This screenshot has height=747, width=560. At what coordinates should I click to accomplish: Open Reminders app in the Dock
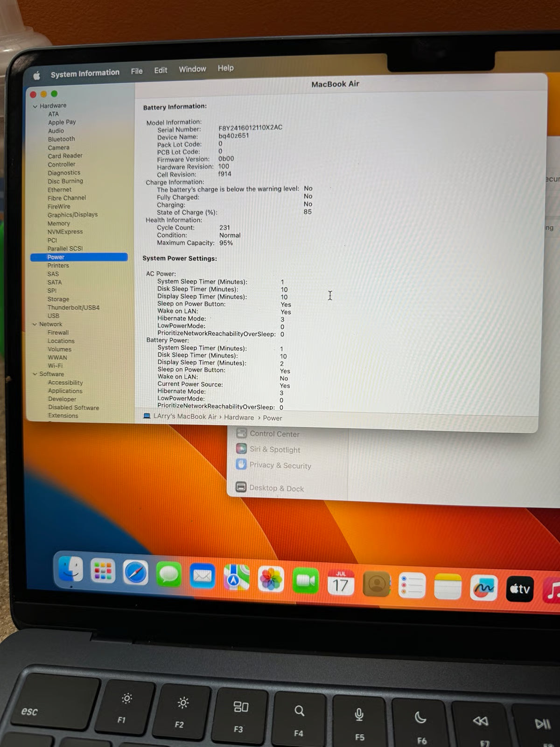(412, 585)
